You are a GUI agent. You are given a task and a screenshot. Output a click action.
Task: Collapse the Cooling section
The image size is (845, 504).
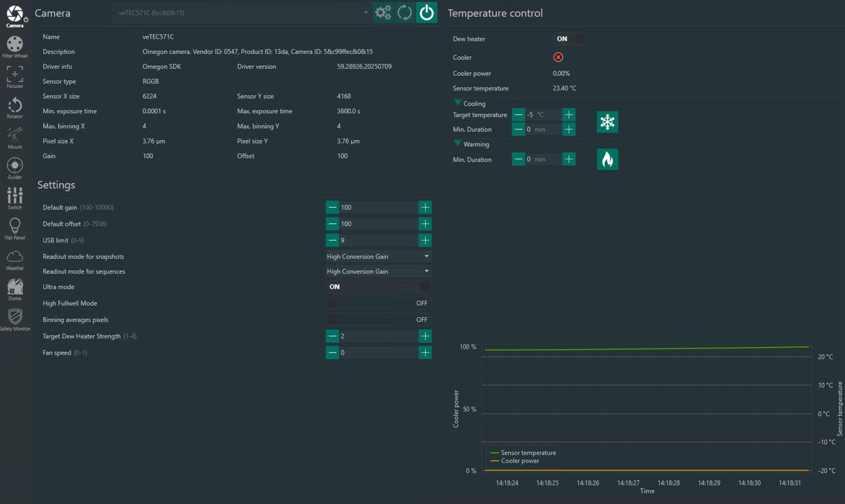tap(458, 103)
